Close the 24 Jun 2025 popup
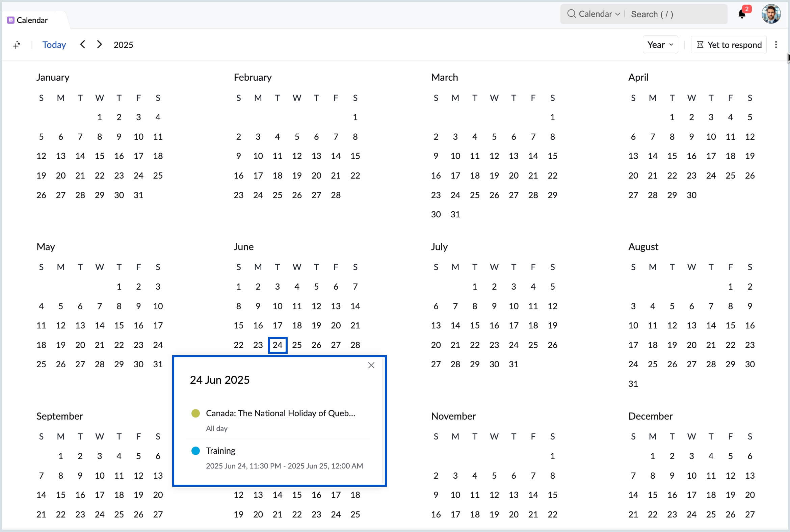The image size is (790, 532). point(371,365)
